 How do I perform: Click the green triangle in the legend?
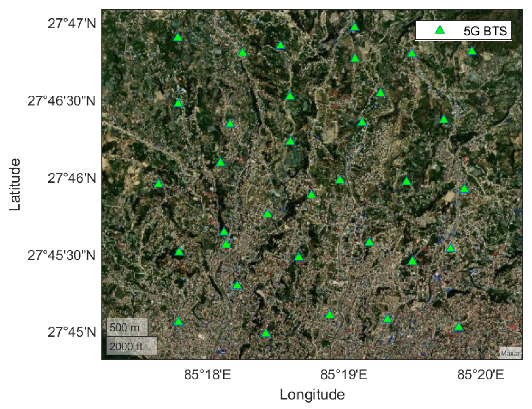tap(440, 30)
